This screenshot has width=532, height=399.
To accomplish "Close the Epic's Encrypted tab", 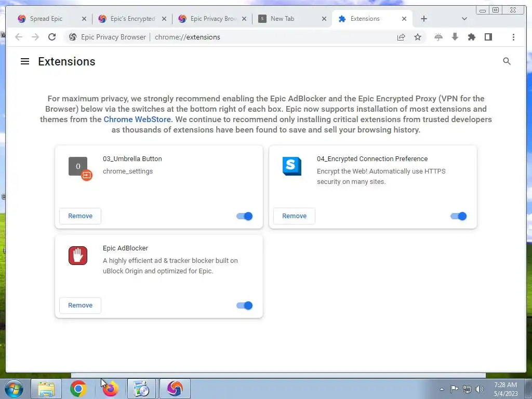I will (x=164, y=19).
